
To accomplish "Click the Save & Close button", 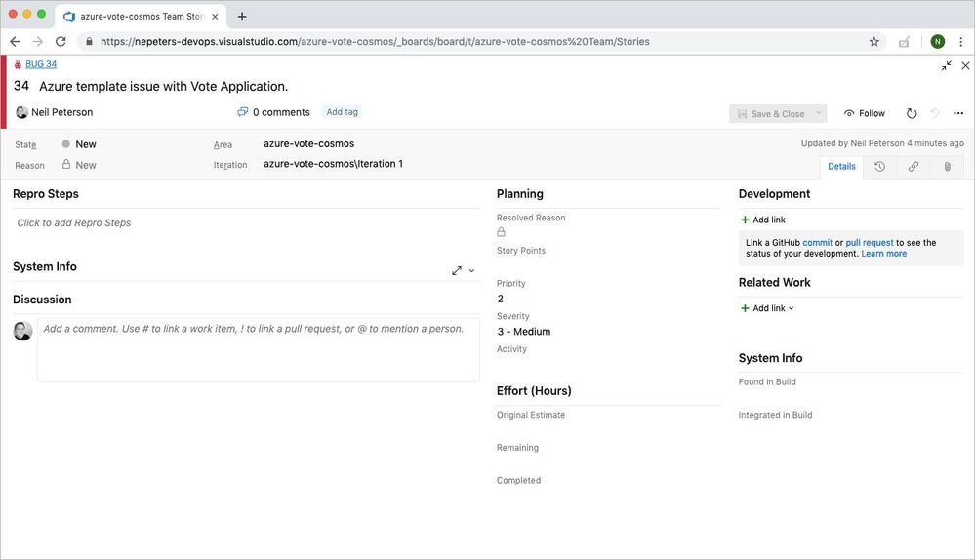I will click(x=770, y=114).
